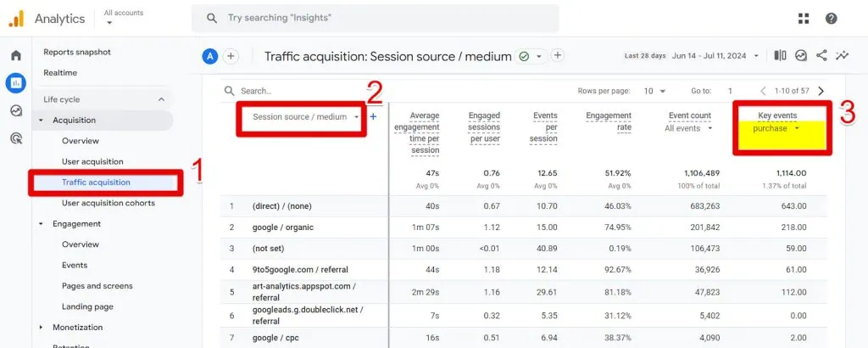
Task: Open the Advertising cursor icon
Action: click(16, 138)
